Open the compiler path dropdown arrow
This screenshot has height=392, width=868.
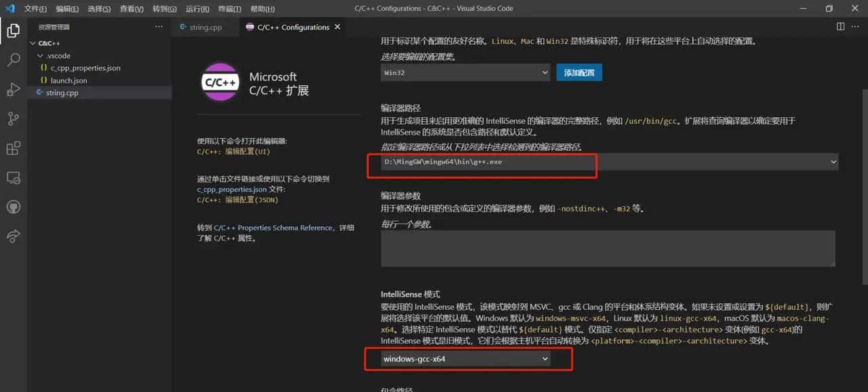pos(833,161)
